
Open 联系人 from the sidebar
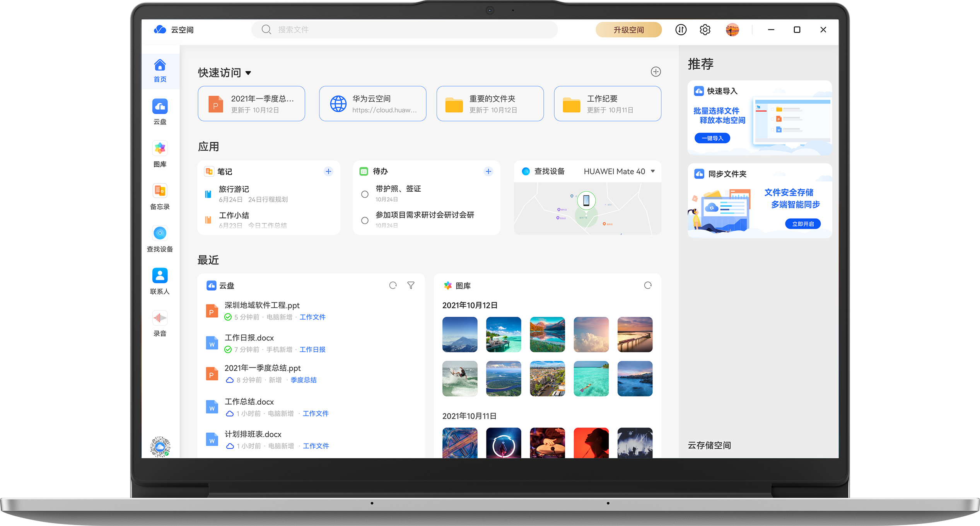[160, 280]
